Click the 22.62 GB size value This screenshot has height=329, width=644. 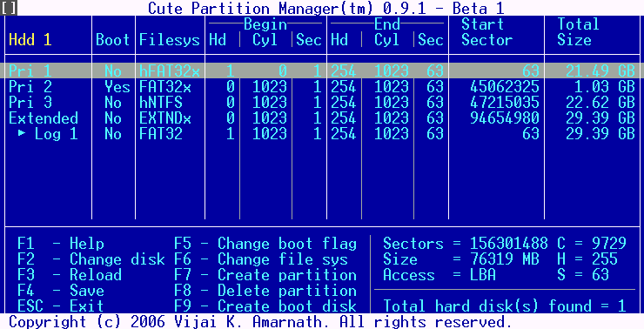[600, 103]
